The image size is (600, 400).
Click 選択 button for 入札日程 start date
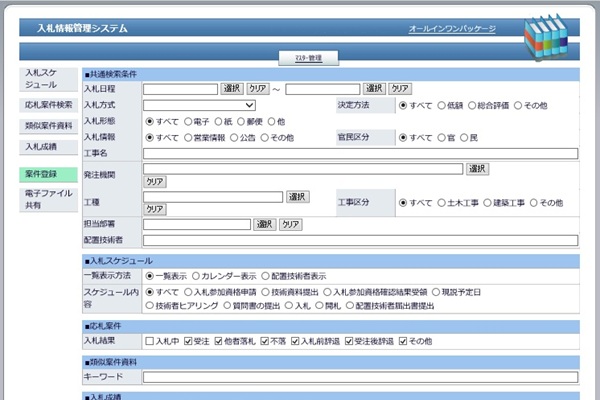pos(232,89)
